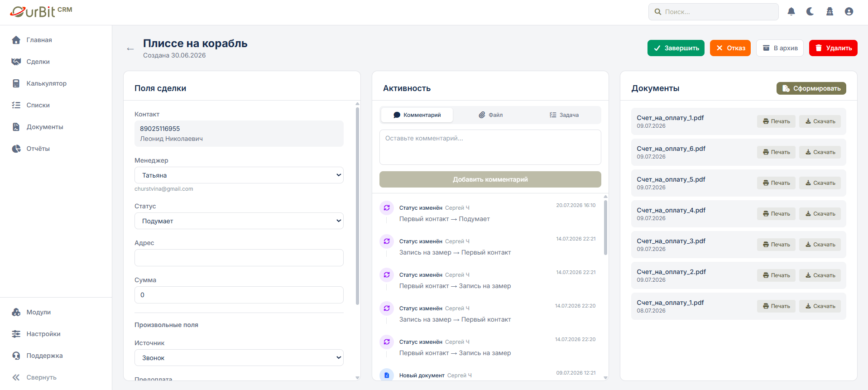Download Счет_на_оплату_6.pdf
Screen dimensions: 868x390
coord(820,152)
